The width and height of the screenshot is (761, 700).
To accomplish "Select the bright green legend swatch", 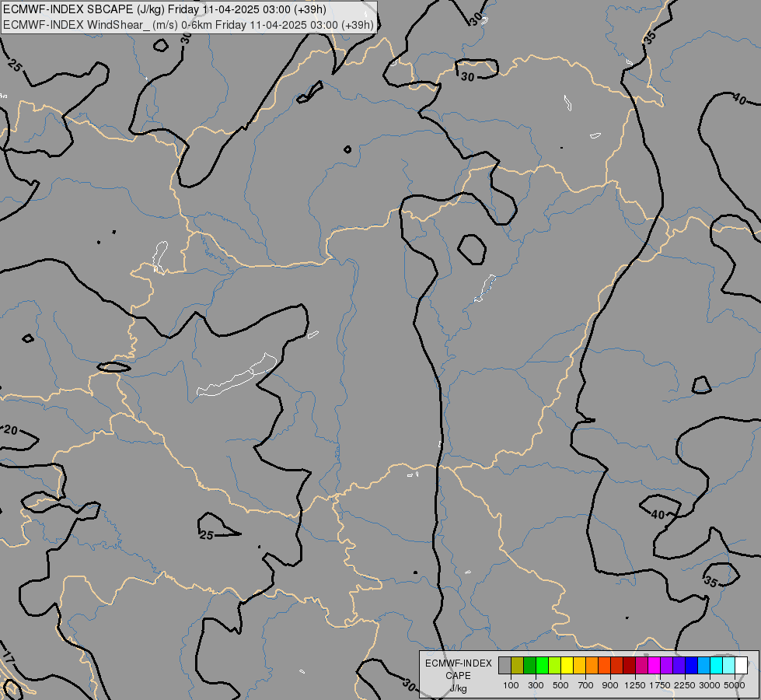I will [542, 665].
